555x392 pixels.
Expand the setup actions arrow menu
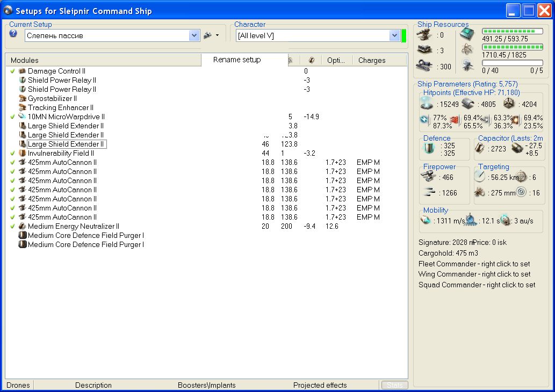(217, 35)
